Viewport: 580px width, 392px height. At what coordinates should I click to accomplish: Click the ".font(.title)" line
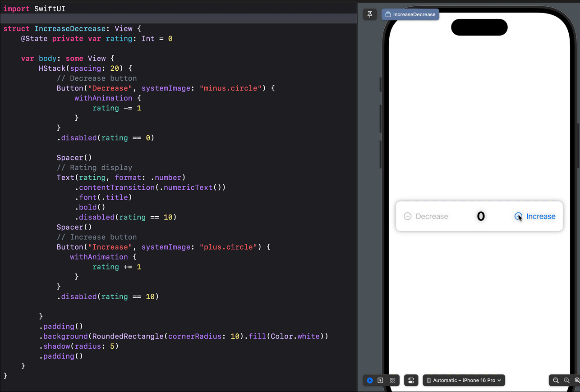coord(103,197)
